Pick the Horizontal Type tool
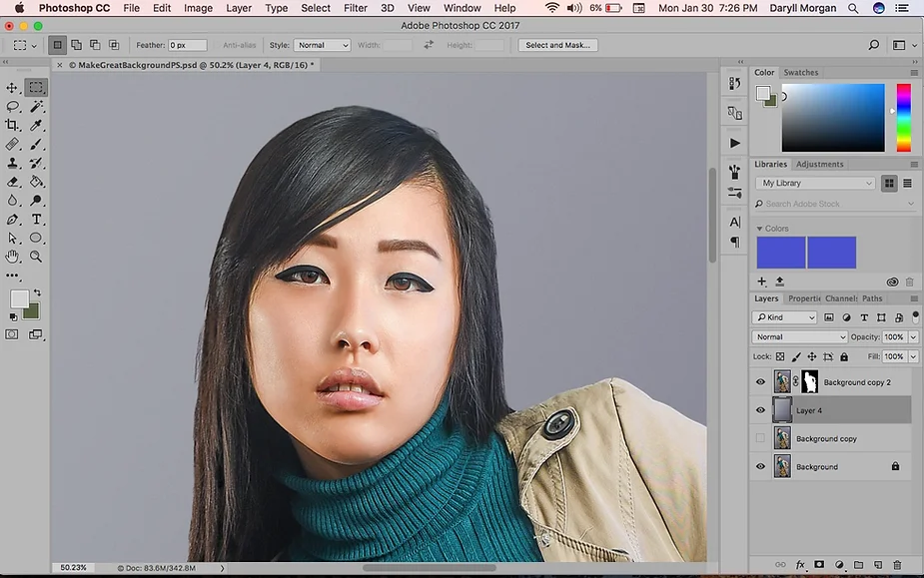Image resolution: width=924 pixels, height=578 pixels. [x=36, y=220]
